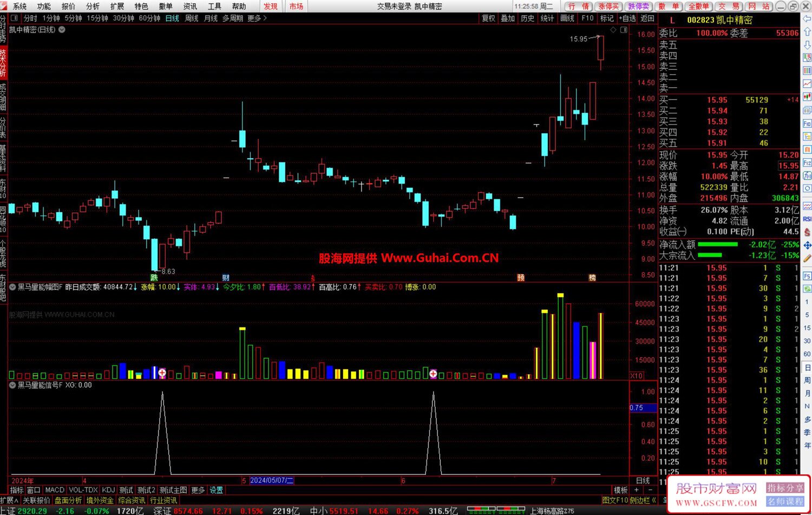Open the 系统 menu
The image size is (812, 515).
(x=20, y=6)
